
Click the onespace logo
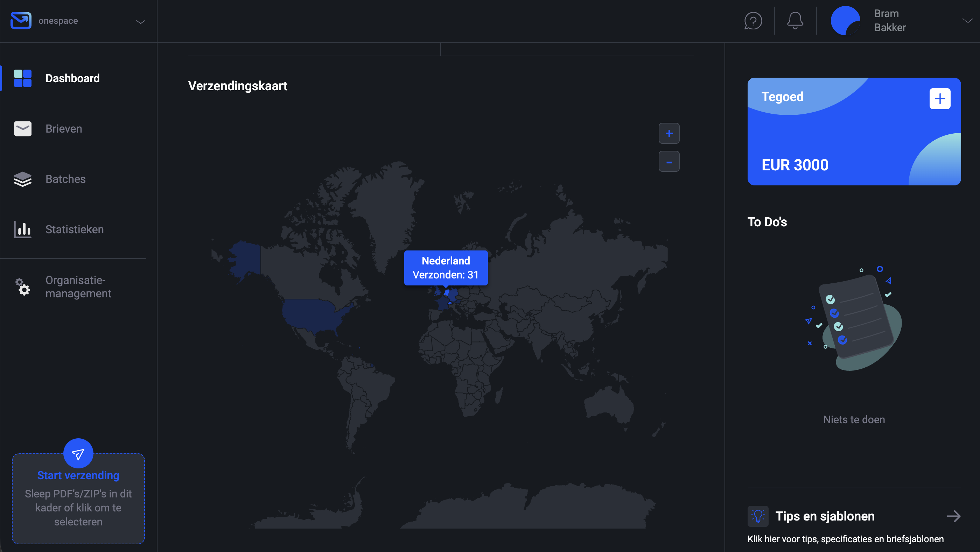point(21,20)
